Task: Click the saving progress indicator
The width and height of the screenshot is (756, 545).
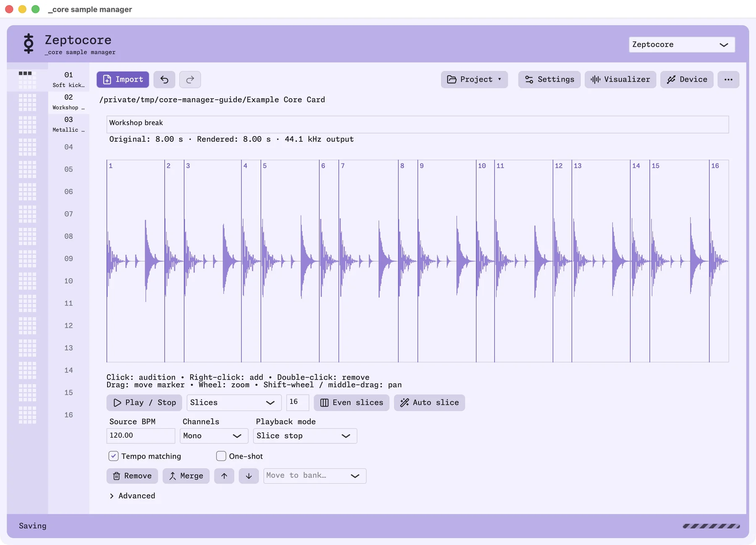Action: click(x=711, y=526)
